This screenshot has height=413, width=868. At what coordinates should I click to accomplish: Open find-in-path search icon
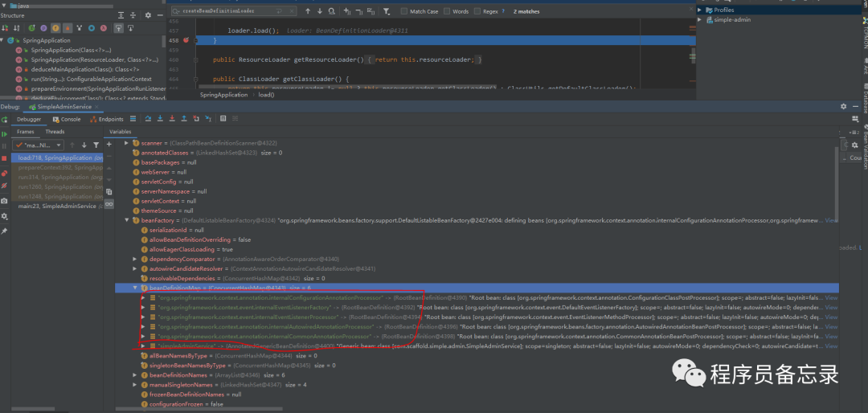coord(331,11)
